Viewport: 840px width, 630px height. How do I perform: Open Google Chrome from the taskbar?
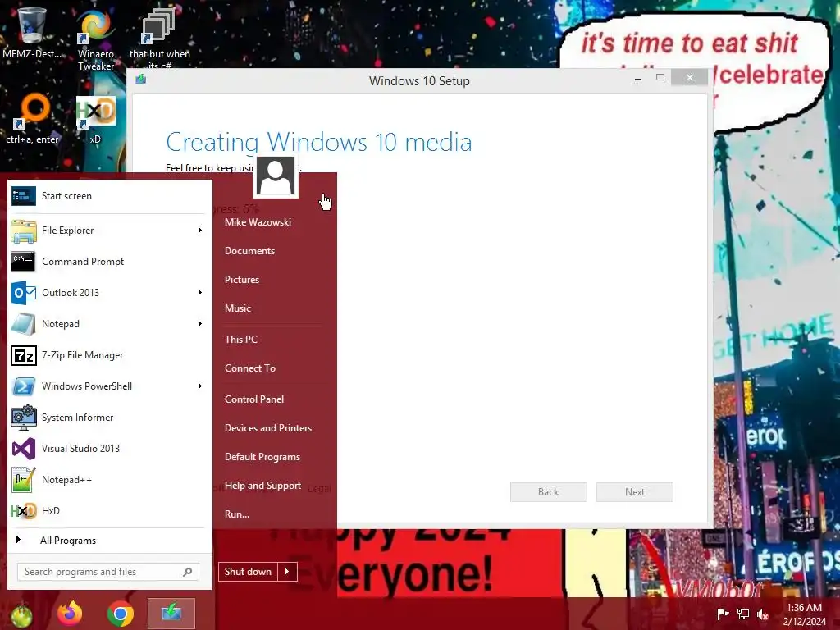120,614
